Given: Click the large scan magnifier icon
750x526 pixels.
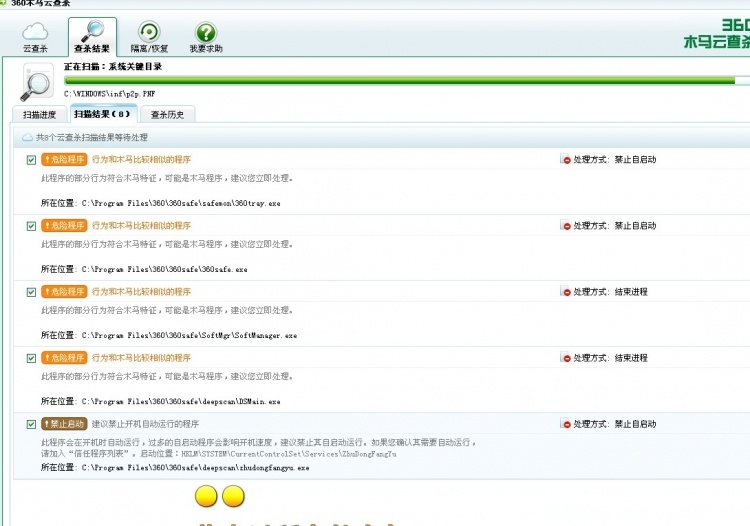Looking at the screenshot, I should (37, 82).
